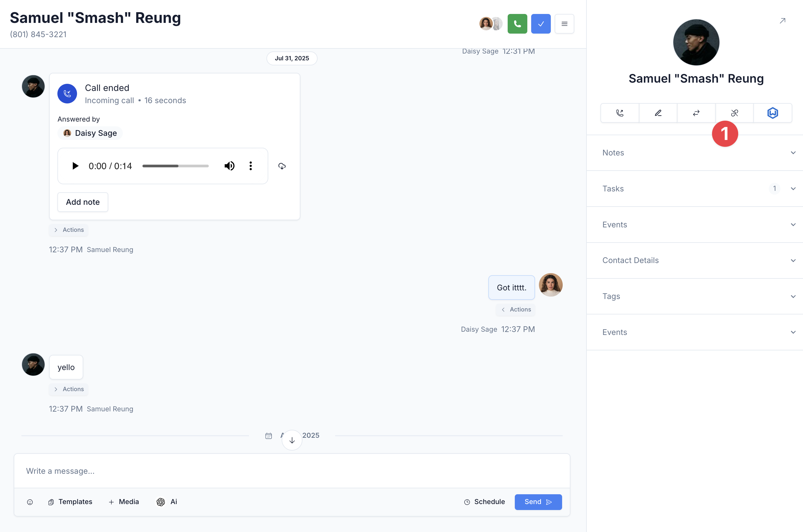Open audio player three-dot options
Viewport: 803px width, 532px height.
click(251, 166)
